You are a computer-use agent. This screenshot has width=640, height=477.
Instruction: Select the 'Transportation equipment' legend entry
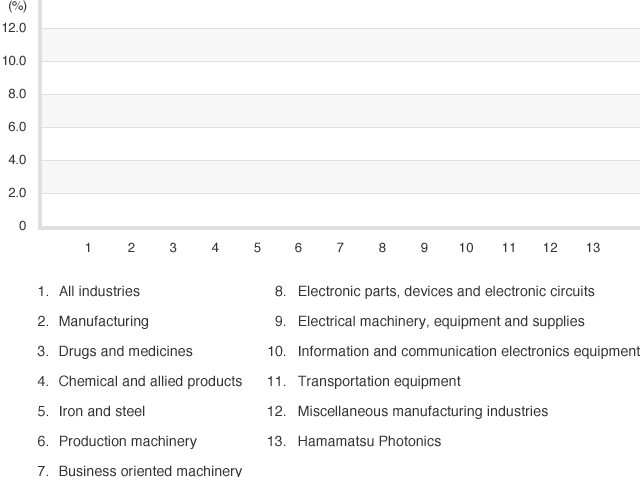point(379,381)
